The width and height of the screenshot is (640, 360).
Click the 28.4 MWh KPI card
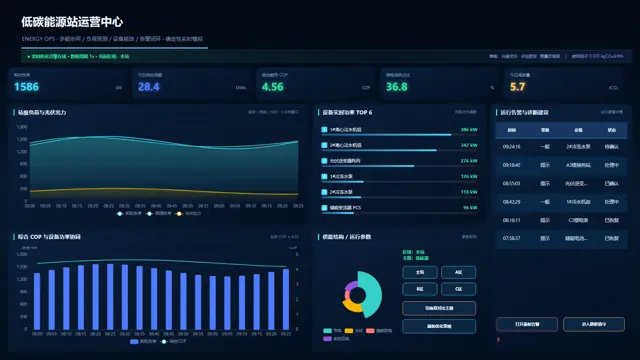click(x=192, y=84)
